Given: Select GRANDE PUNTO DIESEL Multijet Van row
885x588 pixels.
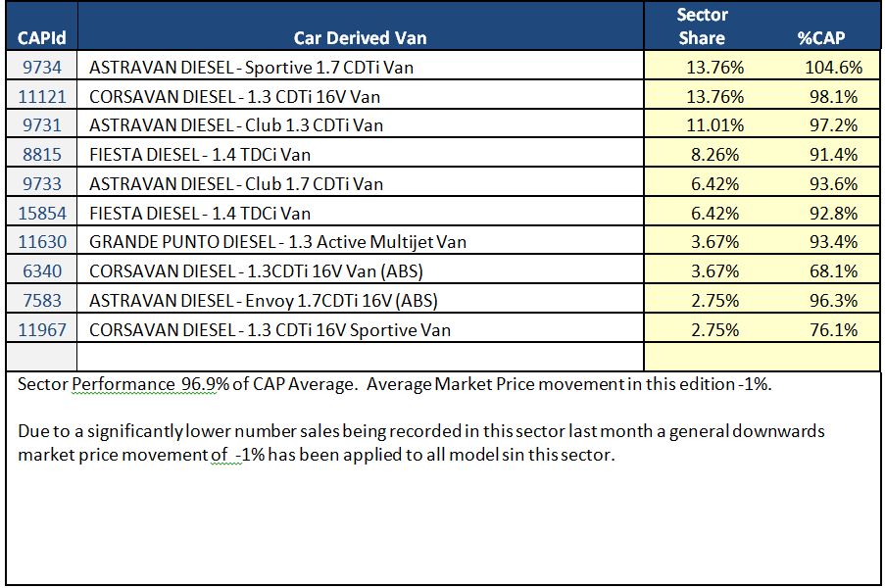Looking at the screenshot, I should click(x=443, y=241).
